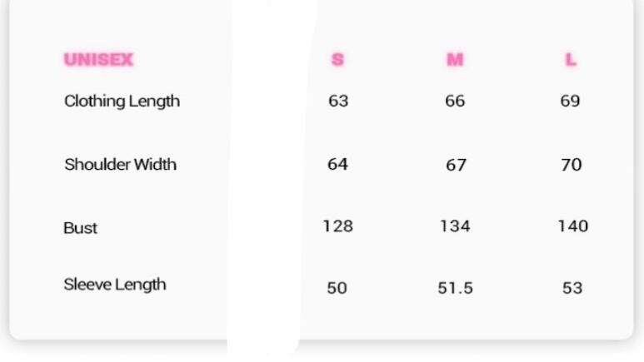Click the Clothing Length value 69
This screenshot has height=362, width=644.
pos(571,102)
